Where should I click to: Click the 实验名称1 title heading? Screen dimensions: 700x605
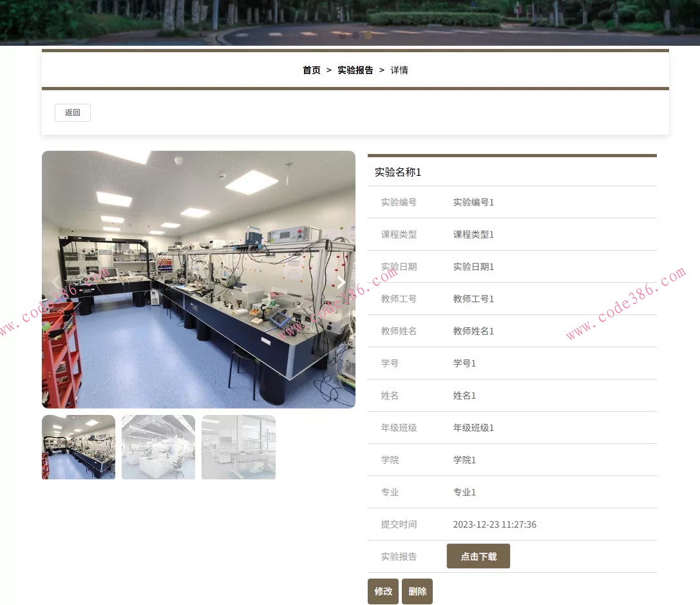pyautogui.click(x=398, y=172)
